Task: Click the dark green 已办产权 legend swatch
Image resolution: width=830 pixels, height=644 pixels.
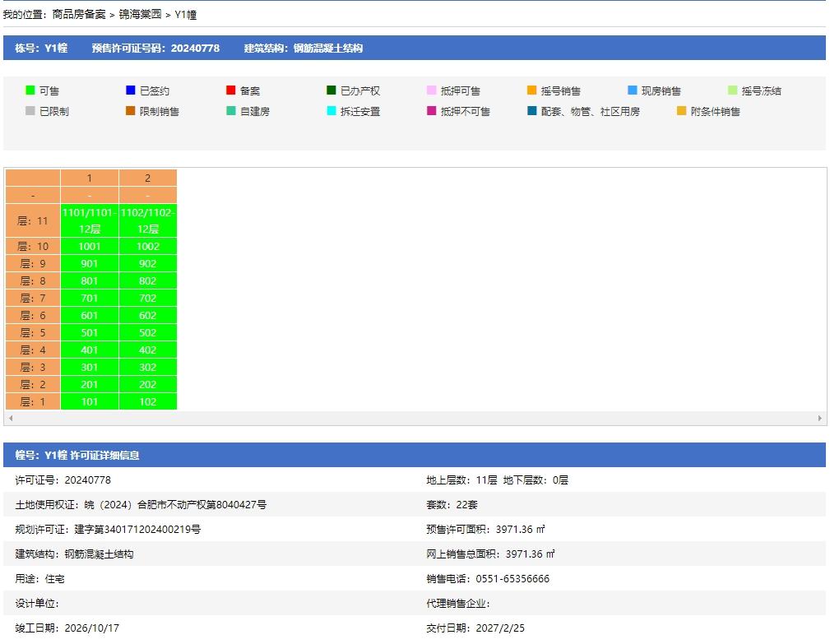Action: (x=331, y=90)
